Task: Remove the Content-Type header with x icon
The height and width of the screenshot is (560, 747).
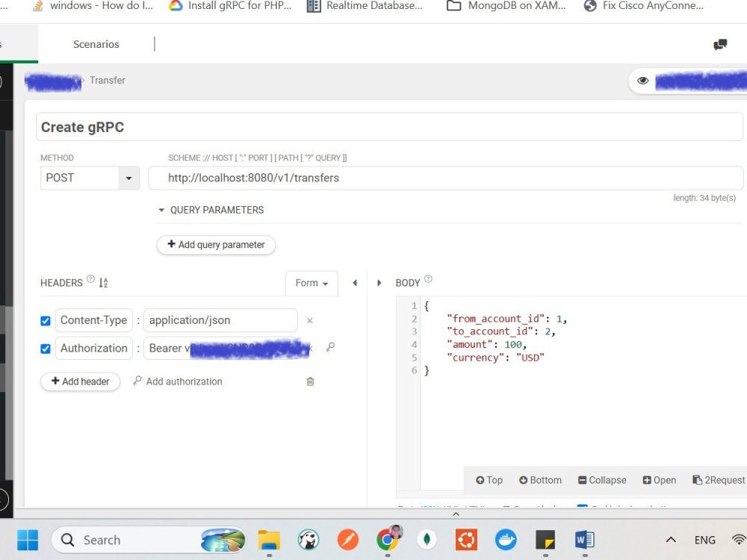Action: coord(310,321)
